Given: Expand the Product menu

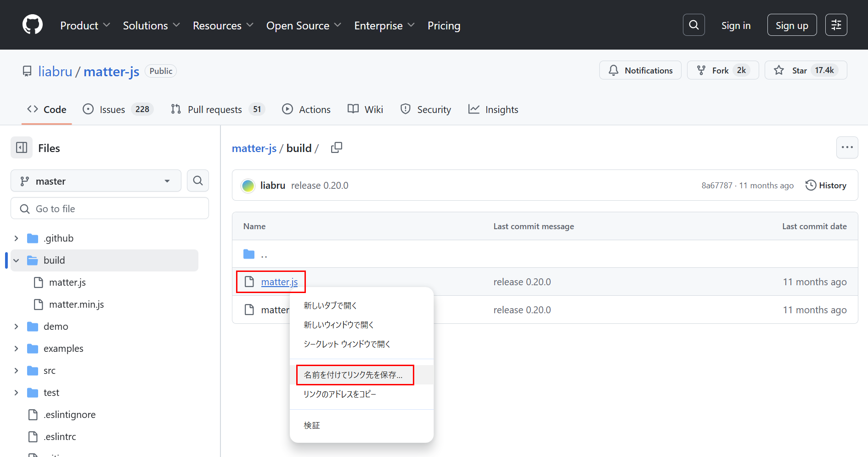Looking at the screenshot, I should click(85, 26).
